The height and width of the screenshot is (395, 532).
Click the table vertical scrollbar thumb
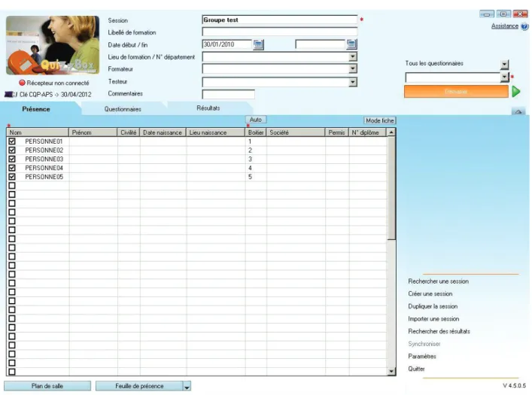point(391,188)
